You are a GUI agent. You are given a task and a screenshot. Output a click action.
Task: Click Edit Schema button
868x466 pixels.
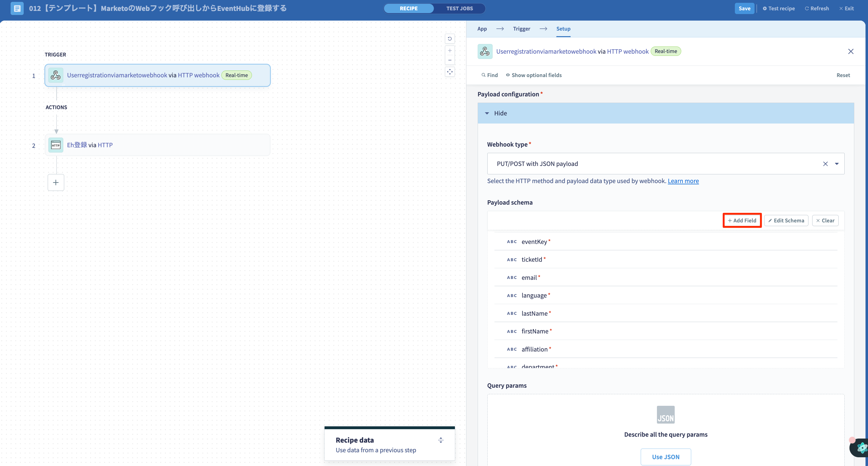click(786, 221)
